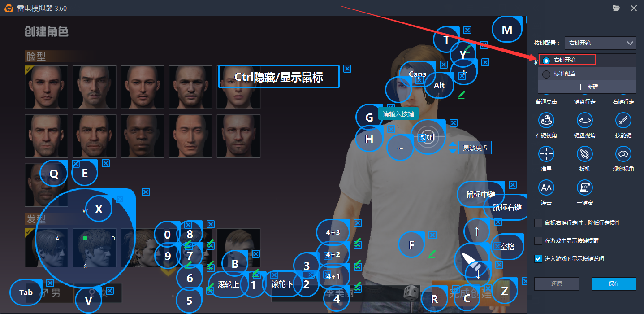Expand the 按键配置 dropdown
This screenshot has width=644, height=314.
[x=600, y=43]
